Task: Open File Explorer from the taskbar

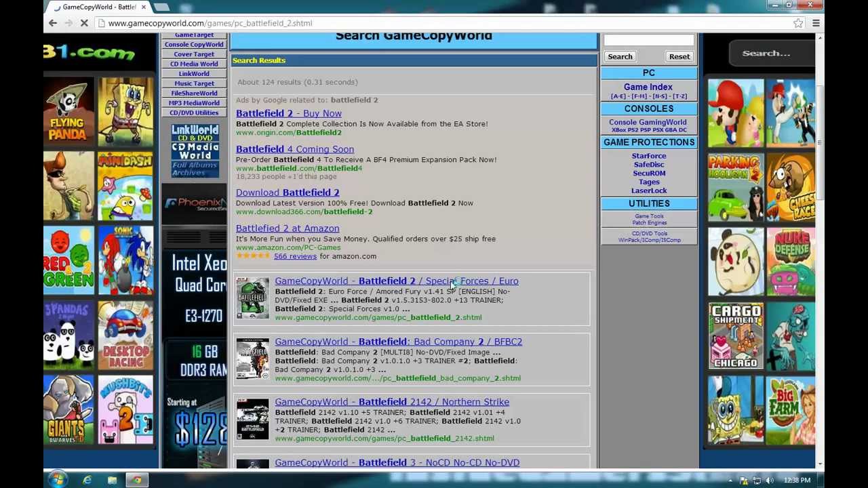Action: (112, 480)
